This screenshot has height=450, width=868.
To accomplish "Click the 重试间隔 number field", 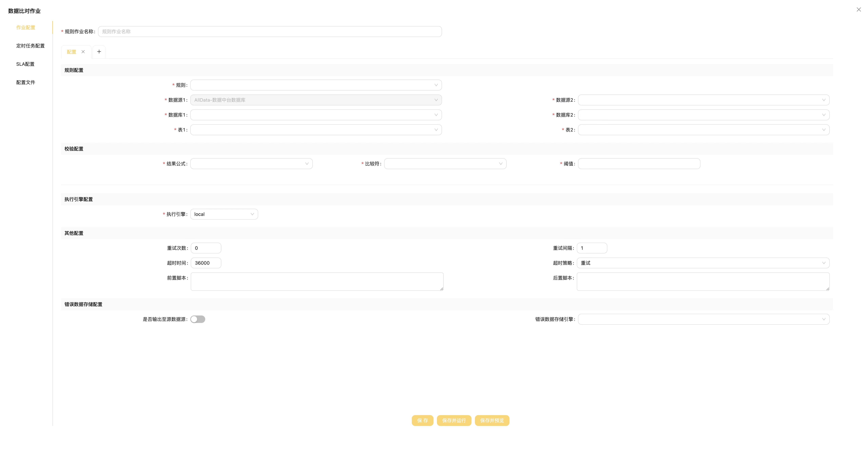I will (592, 248).
